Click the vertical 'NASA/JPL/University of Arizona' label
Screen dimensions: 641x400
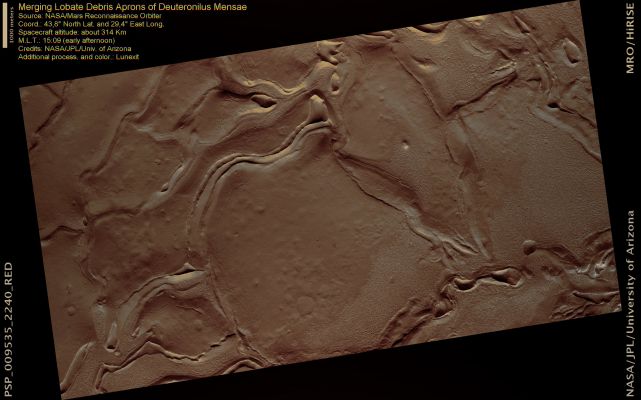point(631,304)
